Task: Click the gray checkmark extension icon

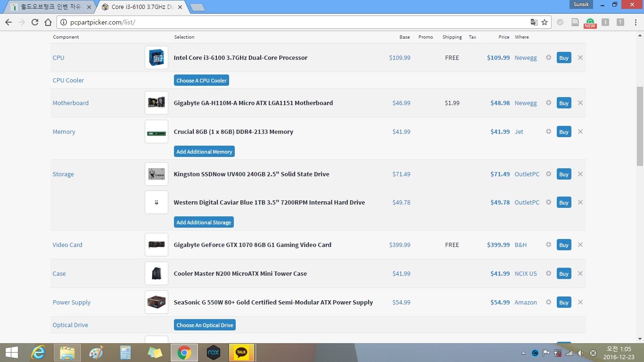Action: (x=560, y=22)
